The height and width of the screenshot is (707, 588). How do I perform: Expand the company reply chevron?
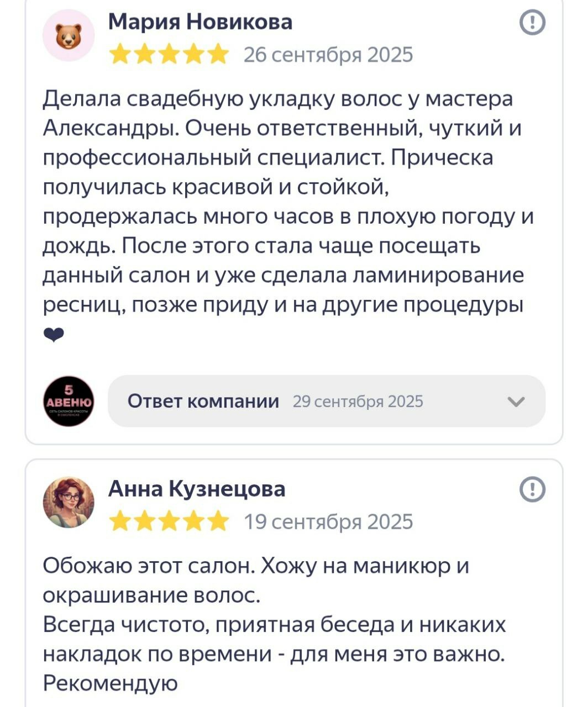[516, 402]
